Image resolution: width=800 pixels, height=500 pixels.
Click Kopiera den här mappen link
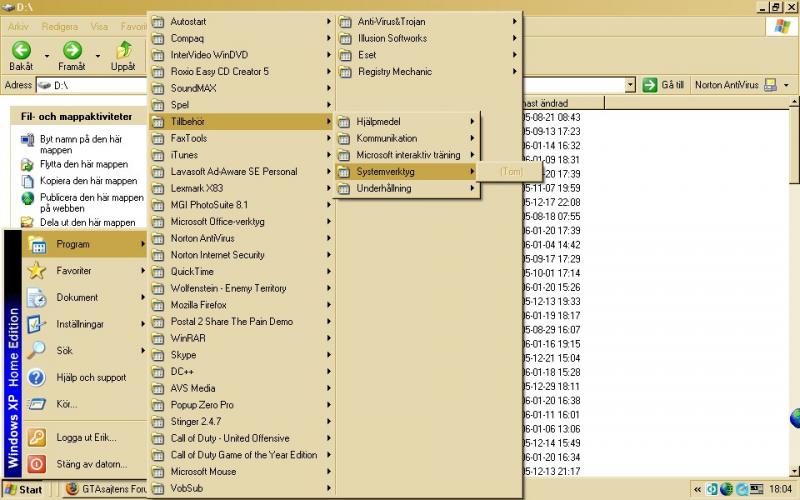coord(88,181)
